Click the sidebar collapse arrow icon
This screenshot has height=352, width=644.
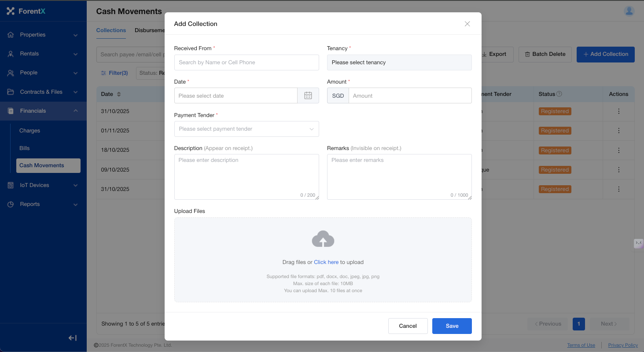(x=73, y=338)
